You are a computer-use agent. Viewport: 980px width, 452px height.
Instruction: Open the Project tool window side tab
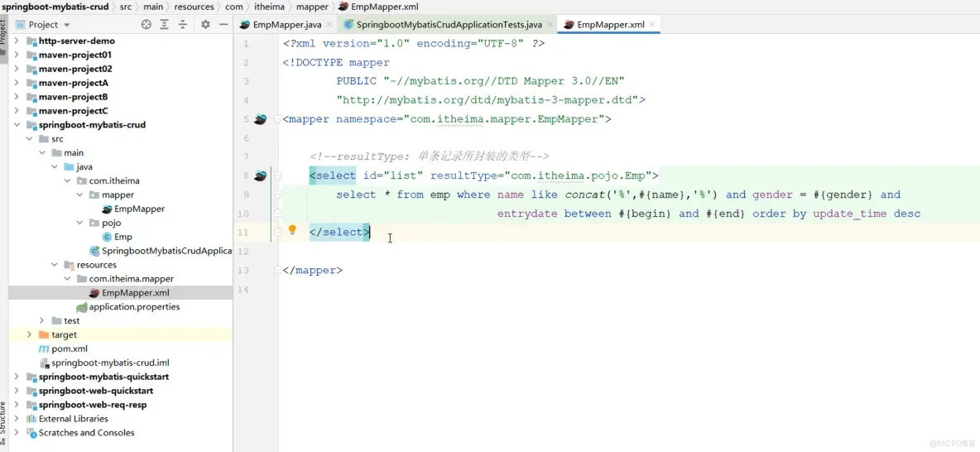pyautogui.click(x=3, y=39)
